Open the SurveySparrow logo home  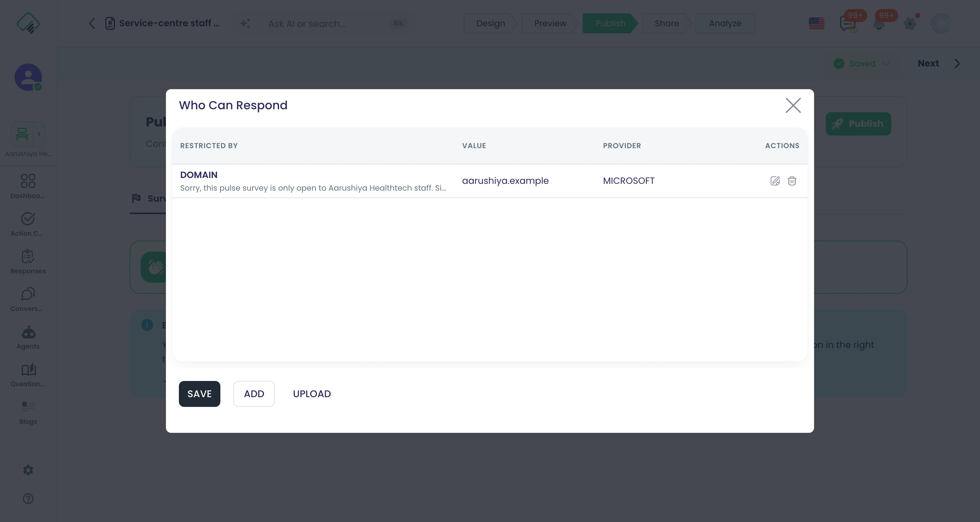click(28, 23)
